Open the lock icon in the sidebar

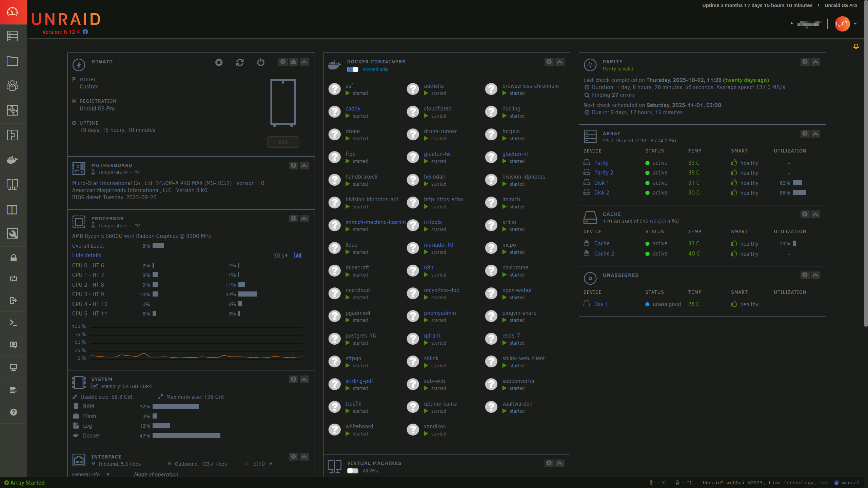[13, 258]
